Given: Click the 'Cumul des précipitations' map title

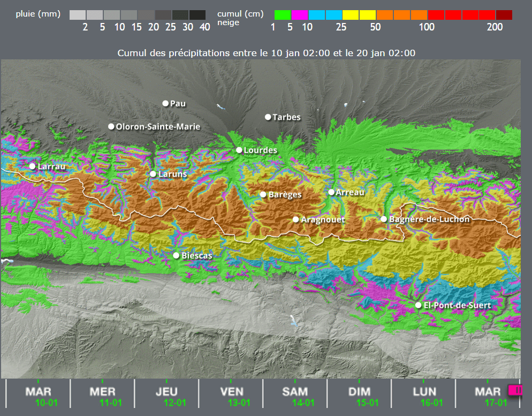Looking at the screenshot, I should coord(267,53).
